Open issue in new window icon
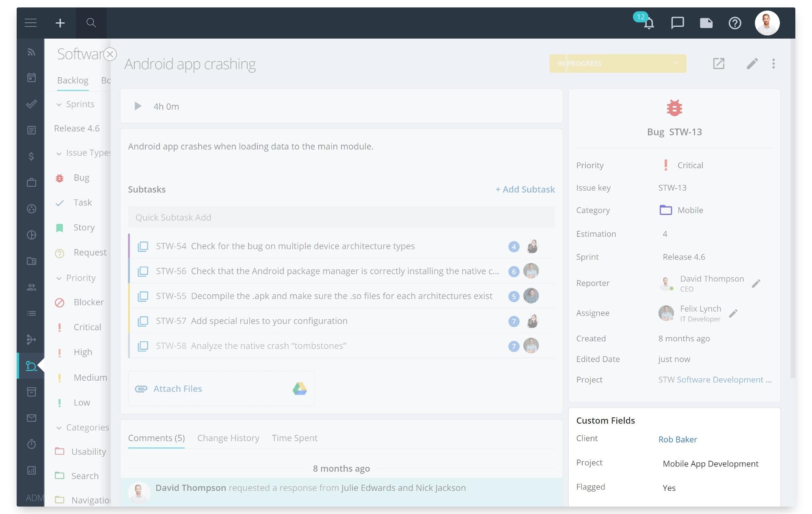The height and width of the screenshot is (514, 812). pyautogui.click(x=719, y=63)
